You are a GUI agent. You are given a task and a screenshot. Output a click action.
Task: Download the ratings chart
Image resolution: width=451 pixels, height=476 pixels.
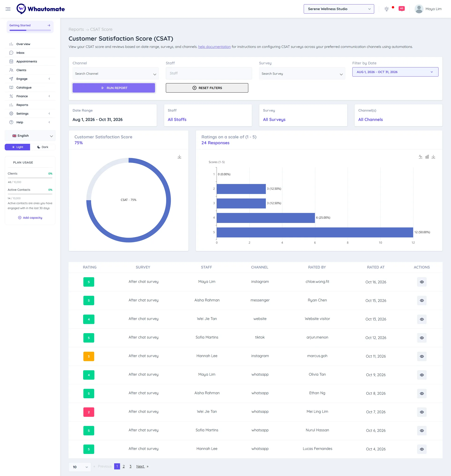coord(433,157)
